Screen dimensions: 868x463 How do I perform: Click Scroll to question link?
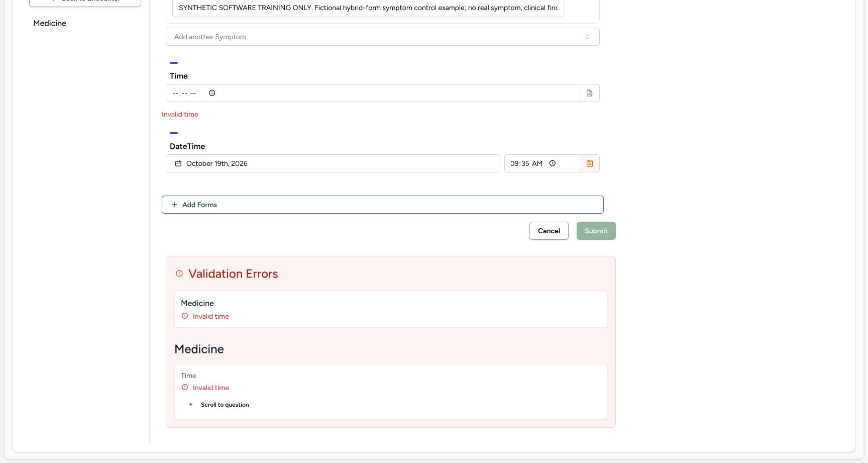225,405
